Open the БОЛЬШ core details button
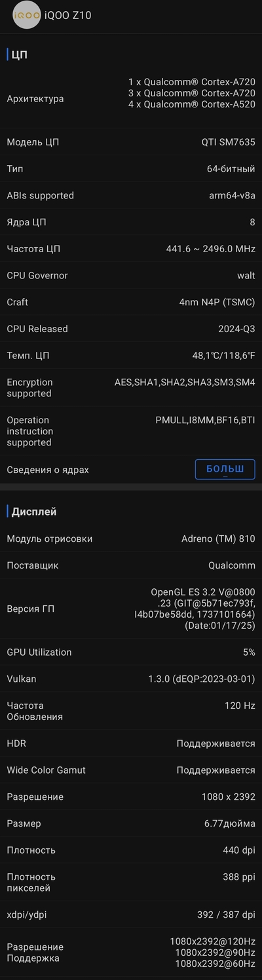The height and width of the screenshot is (980, 262). tap(225, 469)
